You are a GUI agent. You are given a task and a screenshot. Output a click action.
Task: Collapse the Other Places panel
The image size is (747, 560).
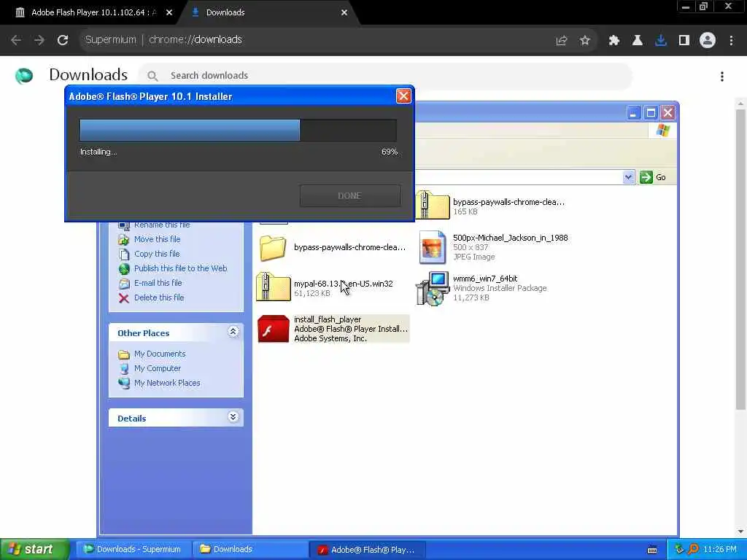233,332
